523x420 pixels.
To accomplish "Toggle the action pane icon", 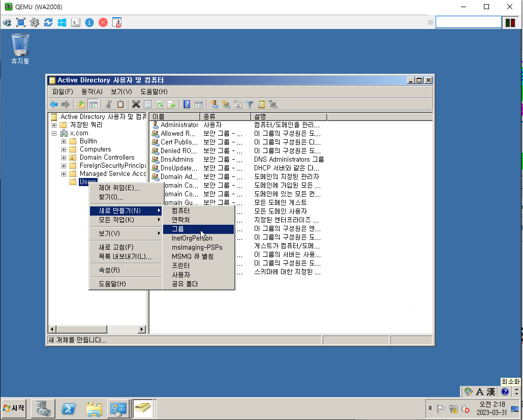I will (x=199, y=104).
